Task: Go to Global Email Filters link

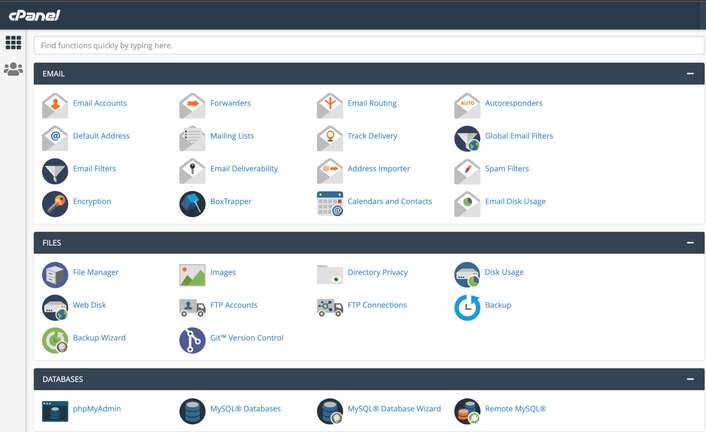Action: tap(519, 136)
